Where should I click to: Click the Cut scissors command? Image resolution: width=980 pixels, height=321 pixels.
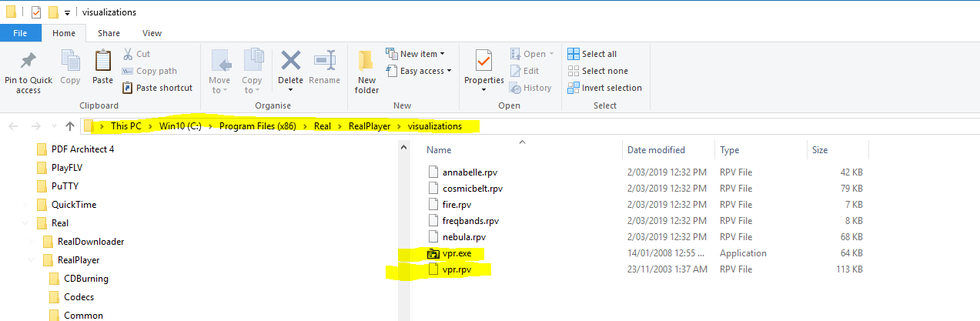click(x=136, y=54)
